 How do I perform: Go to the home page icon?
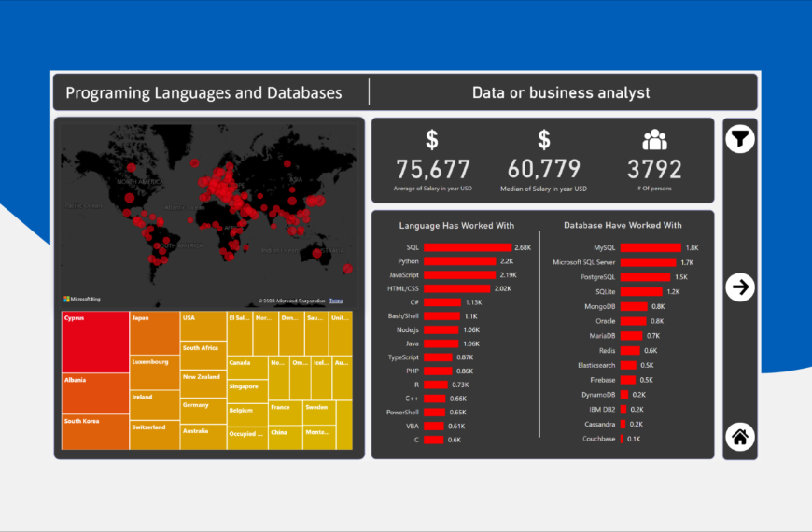(740, 436)
